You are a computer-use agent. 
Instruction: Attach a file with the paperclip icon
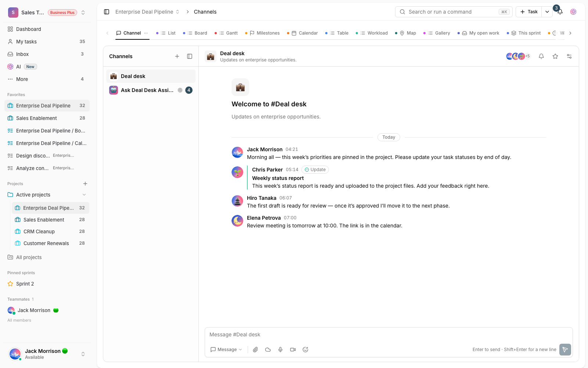pyautogui.click(x=255, y=350)
